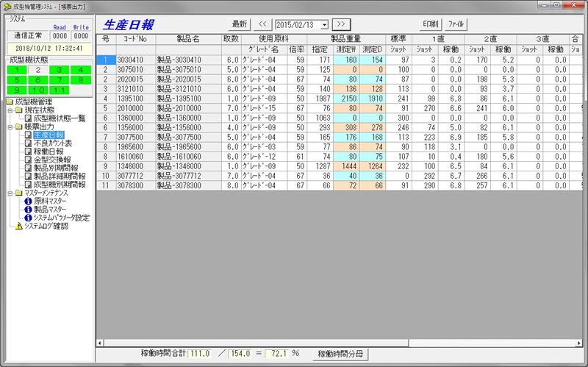Click the 製品詳細期間報 document icon
Viewport: 588px width, 367px height.
click(29, 176)
